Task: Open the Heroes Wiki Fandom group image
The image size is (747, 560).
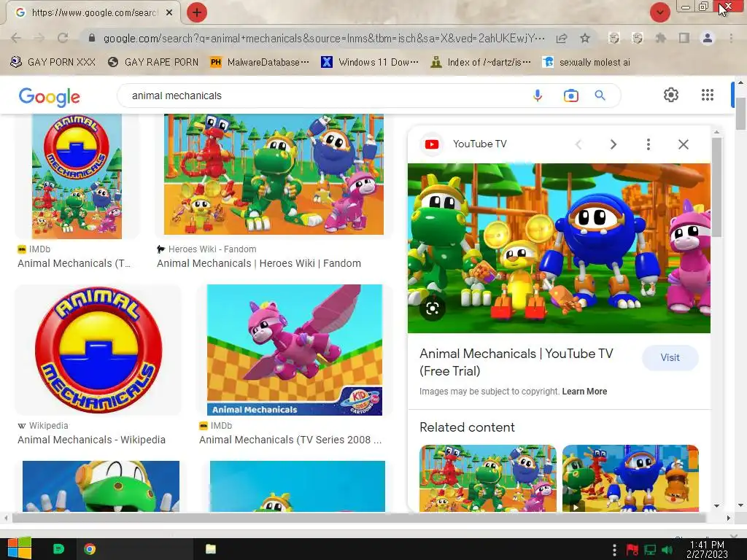Action: [x=274, y=174]
